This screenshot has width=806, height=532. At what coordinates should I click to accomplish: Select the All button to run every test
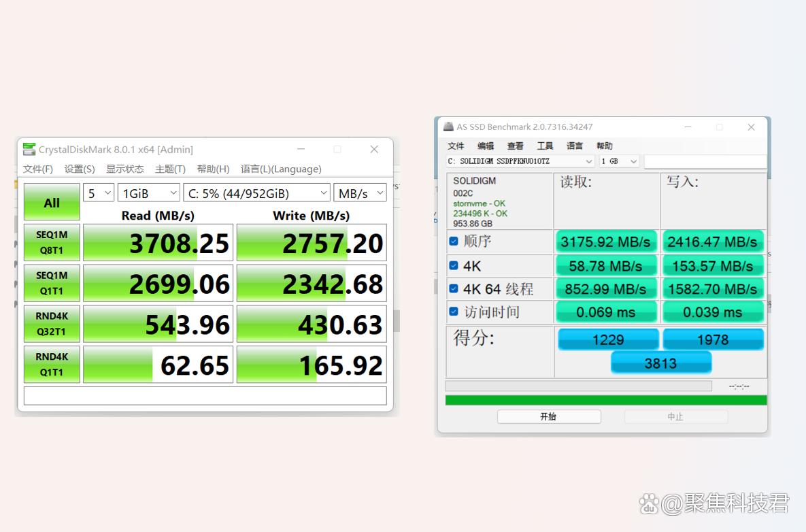[51, 201]
